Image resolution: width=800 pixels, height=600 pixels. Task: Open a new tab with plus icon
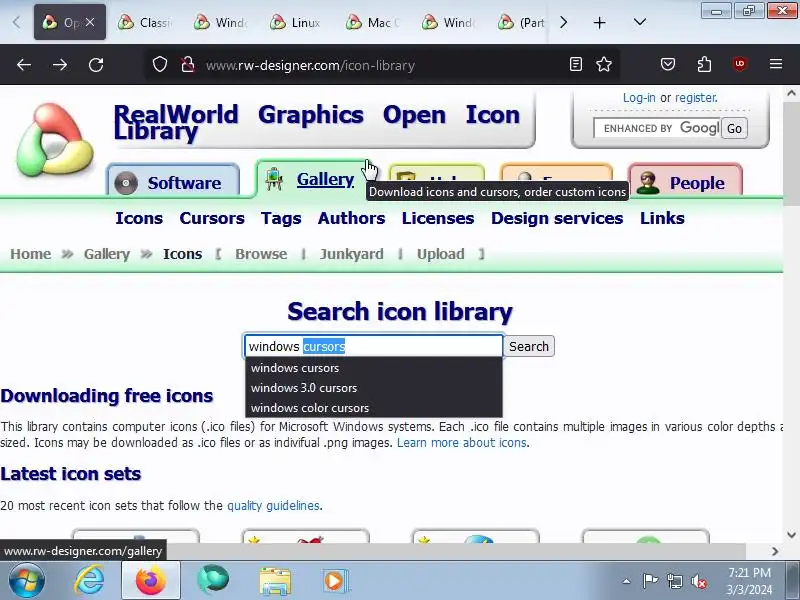click(x=599, y=22)
